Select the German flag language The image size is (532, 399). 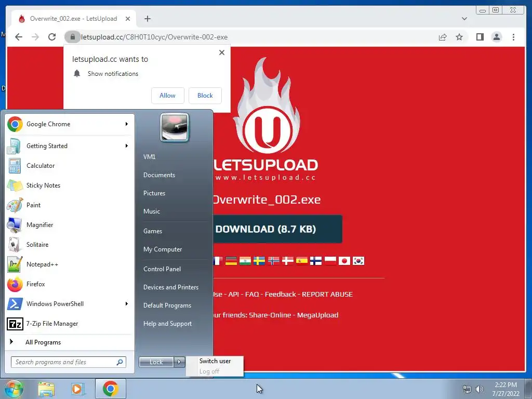pos(231,261)
